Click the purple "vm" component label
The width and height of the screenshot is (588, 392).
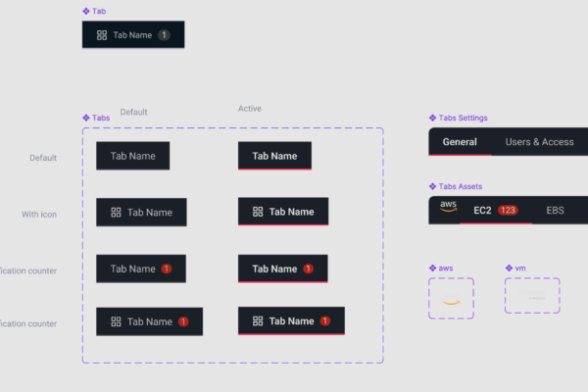[519, 268]
